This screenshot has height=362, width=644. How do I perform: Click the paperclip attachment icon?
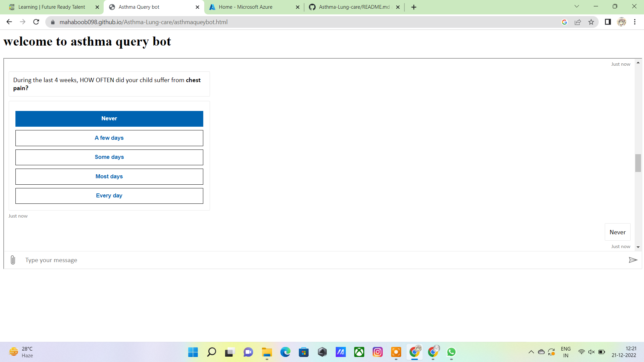point(13,260)
